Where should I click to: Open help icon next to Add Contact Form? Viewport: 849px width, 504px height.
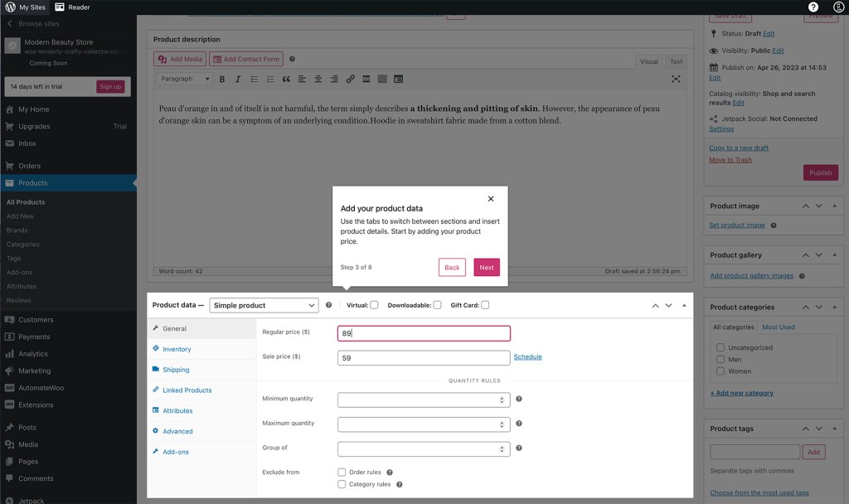click(x=292, y=59)
